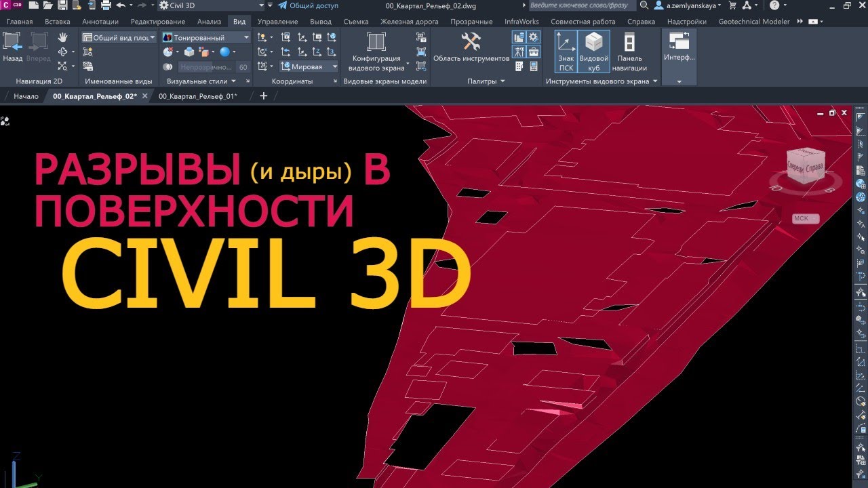Click the Координаты panel dialog launcher arrow
The width and height of the screenshot is (868, 488).
pyautogui.click(x=335, y=81)
